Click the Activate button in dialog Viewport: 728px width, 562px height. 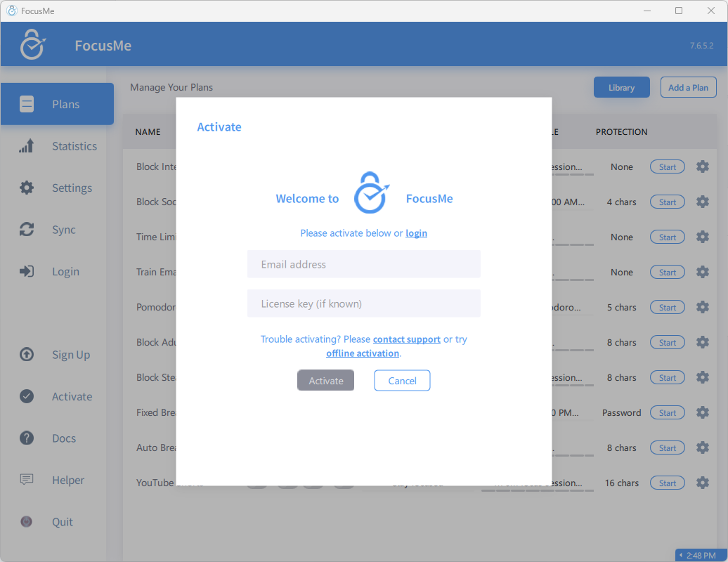(325, 381)
